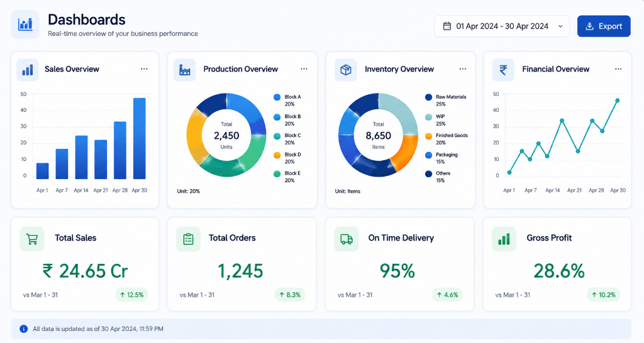The image size is (644, 343).
Task: Click the 'Production Overview' title
Action: pos(241,69)
